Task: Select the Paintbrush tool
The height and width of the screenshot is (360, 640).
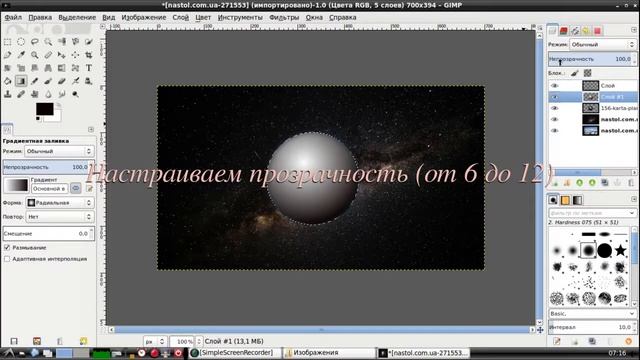Action: click(48, 81)
